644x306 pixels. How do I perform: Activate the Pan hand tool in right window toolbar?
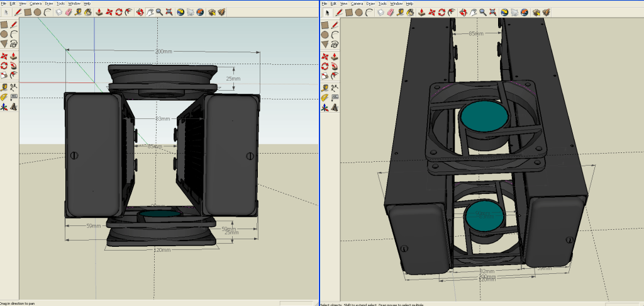[473, 12]
